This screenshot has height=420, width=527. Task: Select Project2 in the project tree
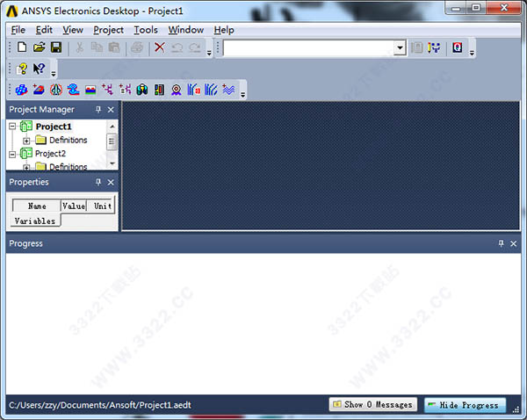coord(50,154)
